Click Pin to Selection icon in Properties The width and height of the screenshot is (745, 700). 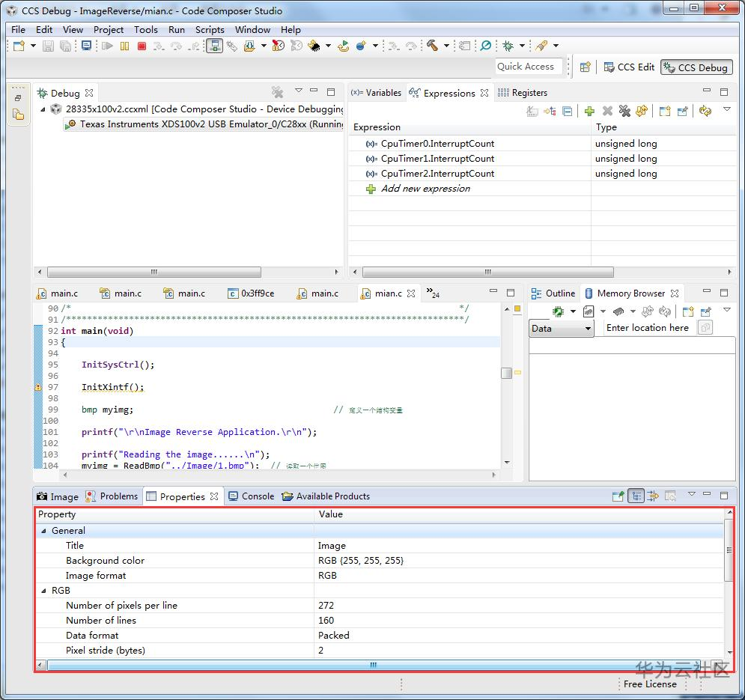618,496
